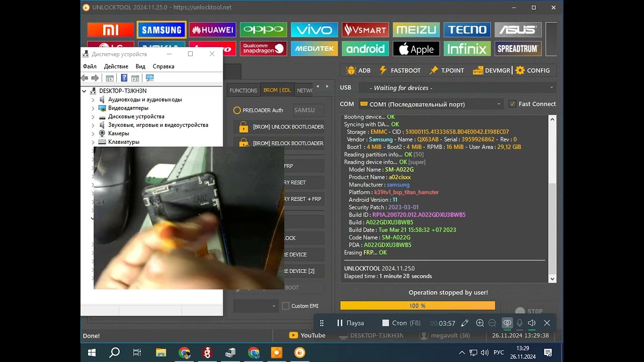Viewport: 644px width, 362px height.
Task: Run [BROM] UNLOCK BOOTLOADER
Action: click(x=279, y=127)
